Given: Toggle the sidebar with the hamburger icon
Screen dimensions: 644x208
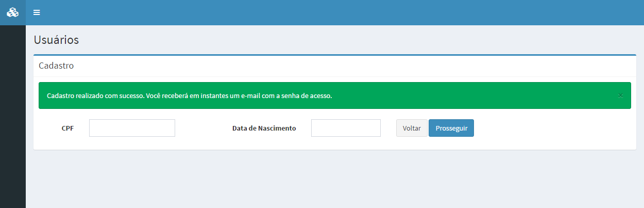Looking at the screenshot, I should pos(37,12).
